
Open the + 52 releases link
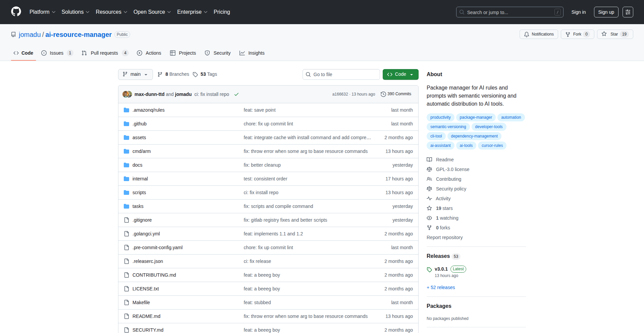point(440,287)
